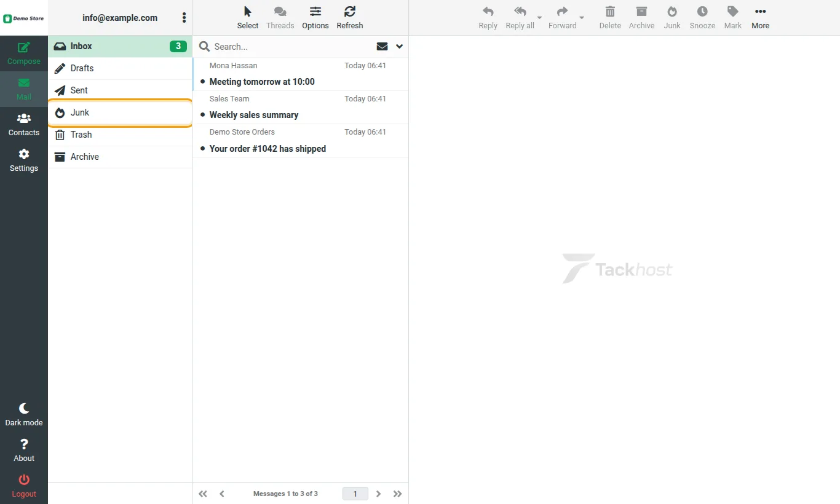Screen dimensions: 840x504
Task: Go to the next page of messages
Action: point(378,494)
